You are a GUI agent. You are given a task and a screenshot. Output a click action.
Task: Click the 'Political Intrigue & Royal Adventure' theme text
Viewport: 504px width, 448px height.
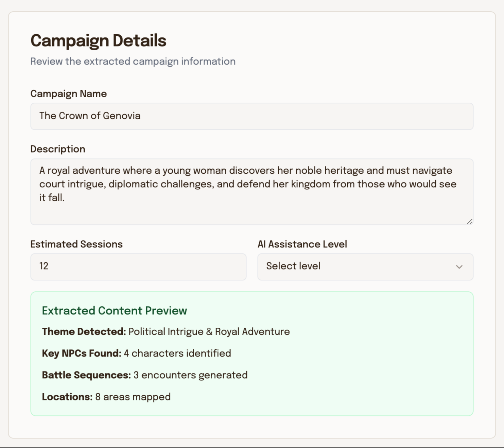pyautogui.click(x=209, y=332)
